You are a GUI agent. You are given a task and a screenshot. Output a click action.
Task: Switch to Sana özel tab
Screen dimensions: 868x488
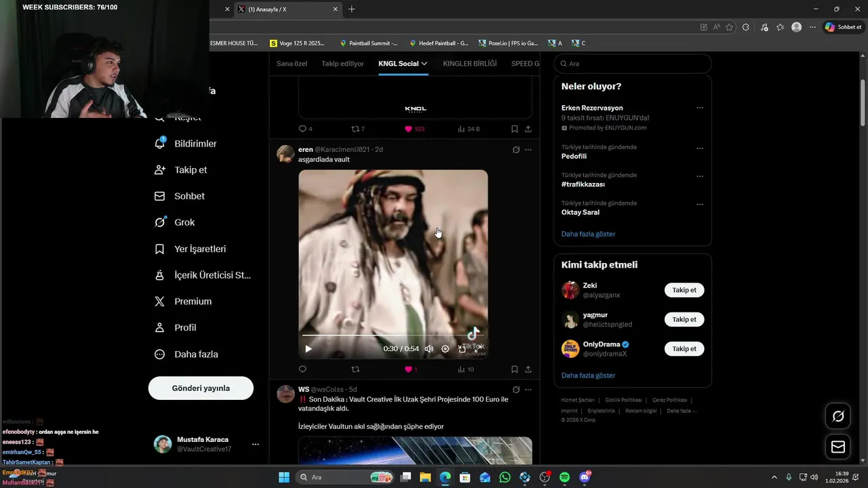pyautogui.click(x=292, y=64)
